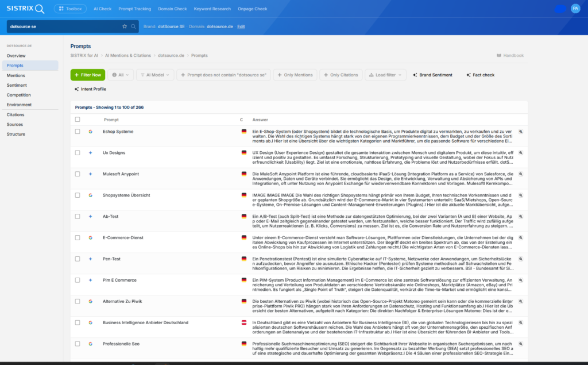Click the Google icon next to Professionelle Seo
The image size is (588, 365).
click(x=90, y=344)
